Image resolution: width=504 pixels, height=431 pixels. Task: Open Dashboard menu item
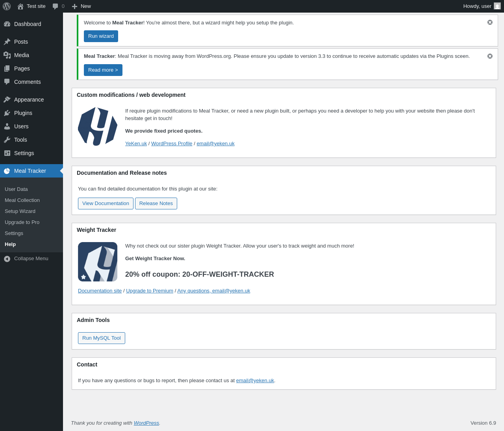tap(28, 24)
